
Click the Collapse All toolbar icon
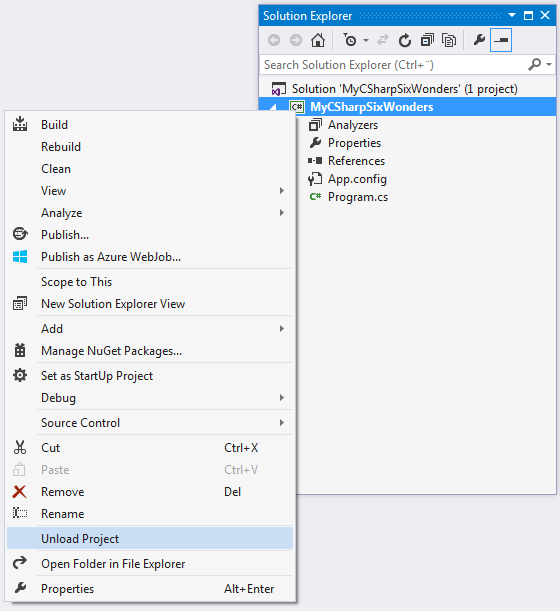tap(427, 40)
